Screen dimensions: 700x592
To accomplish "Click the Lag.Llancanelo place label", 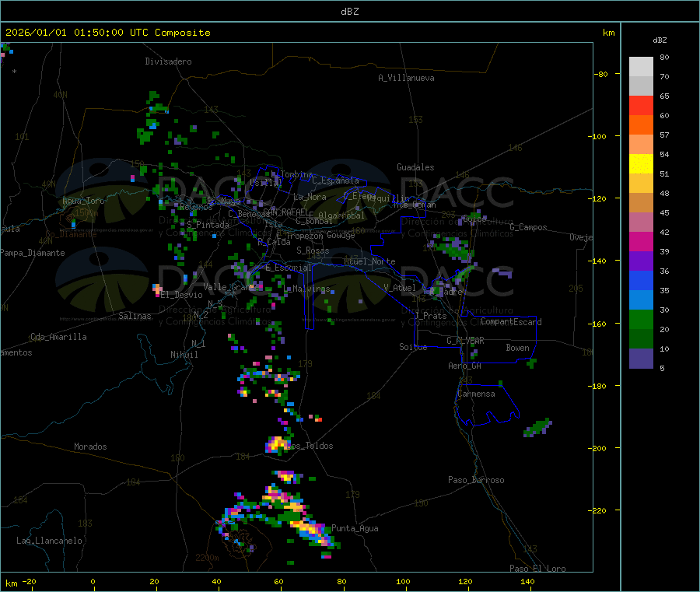I will tap(50, 541).
